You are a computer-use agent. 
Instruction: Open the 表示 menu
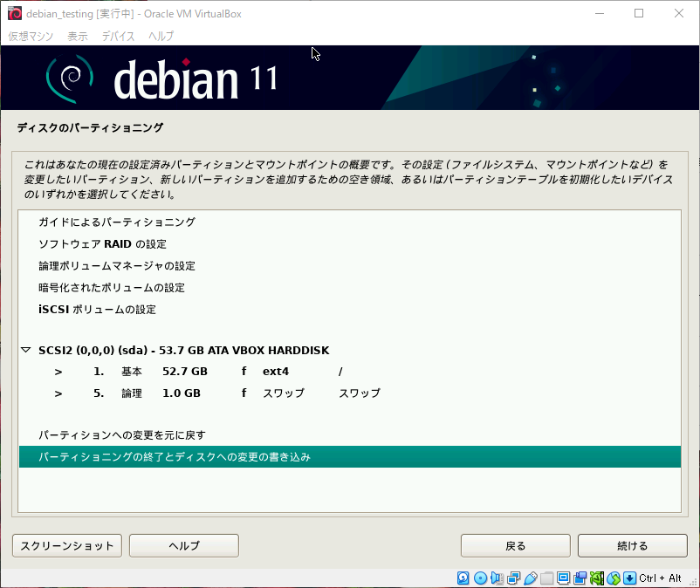(78, 36)
